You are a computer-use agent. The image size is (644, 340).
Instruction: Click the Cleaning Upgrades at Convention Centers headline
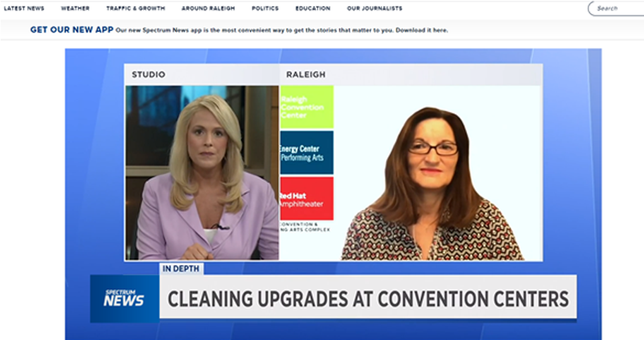(368, 299)
